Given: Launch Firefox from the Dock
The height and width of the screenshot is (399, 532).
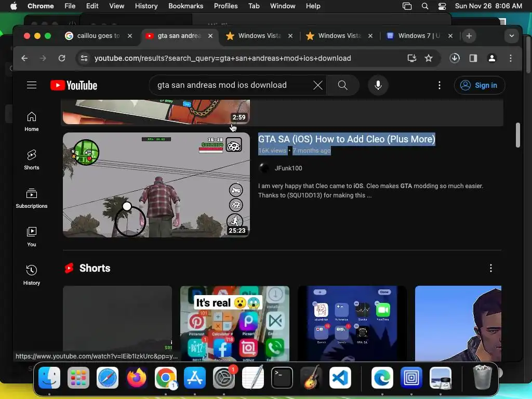Looking at the screenshot, I should 137,378.
